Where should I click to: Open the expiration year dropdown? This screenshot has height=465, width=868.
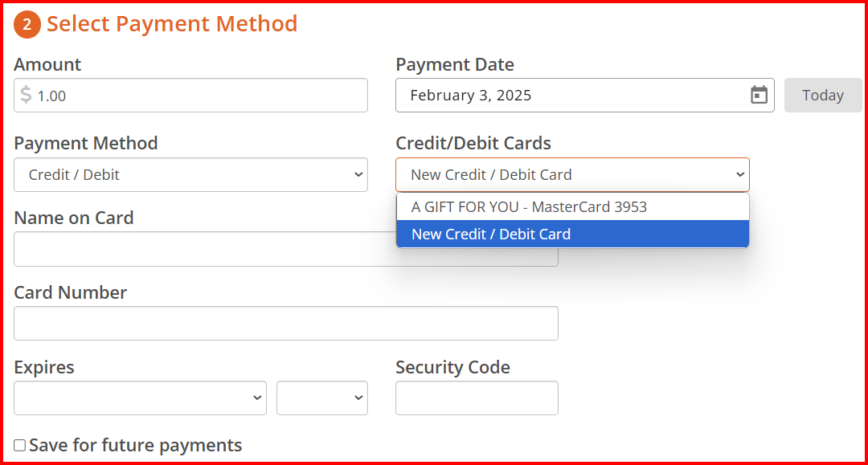(322, 398)
